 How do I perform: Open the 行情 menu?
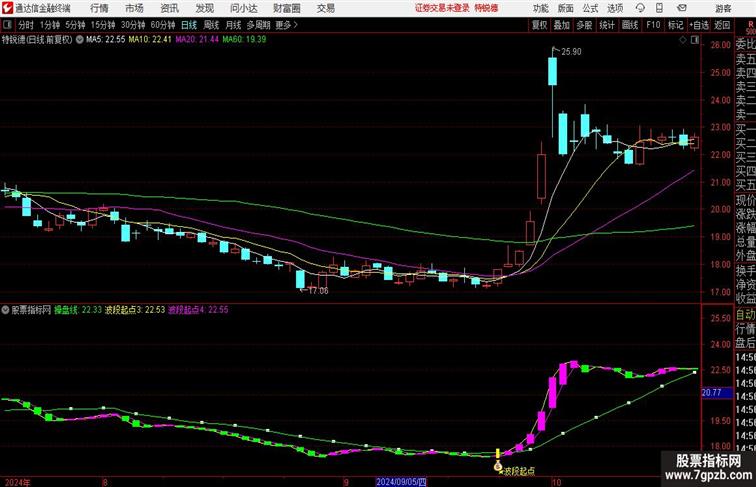point(99,8)
